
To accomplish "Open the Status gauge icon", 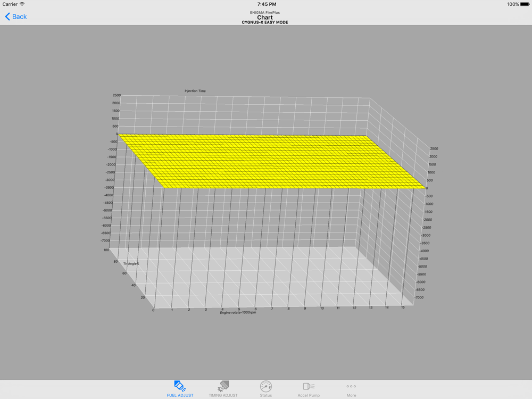I will point(266,386).
